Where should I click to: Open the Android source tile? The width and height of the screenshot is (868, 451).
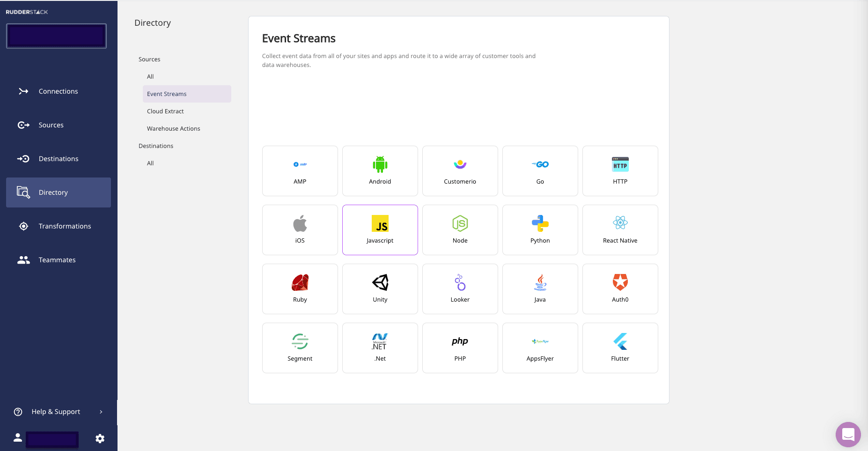point(380,170)
